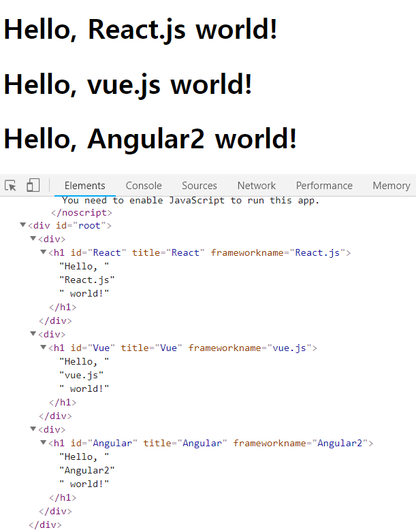Image resolution: width=416 pixels, height=532 pixels.
Task: Select the noscript text about enabling JavaScript
Action: pyautogui.click(x=191, y=201)
